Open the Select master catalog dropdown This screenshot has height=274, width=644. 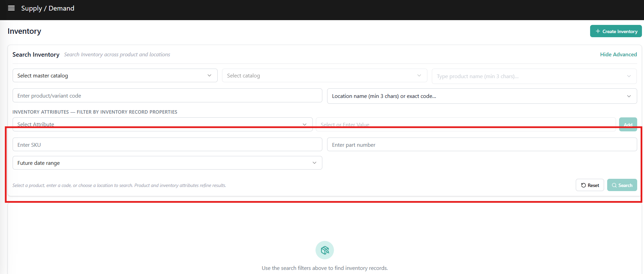pos(115,75)
